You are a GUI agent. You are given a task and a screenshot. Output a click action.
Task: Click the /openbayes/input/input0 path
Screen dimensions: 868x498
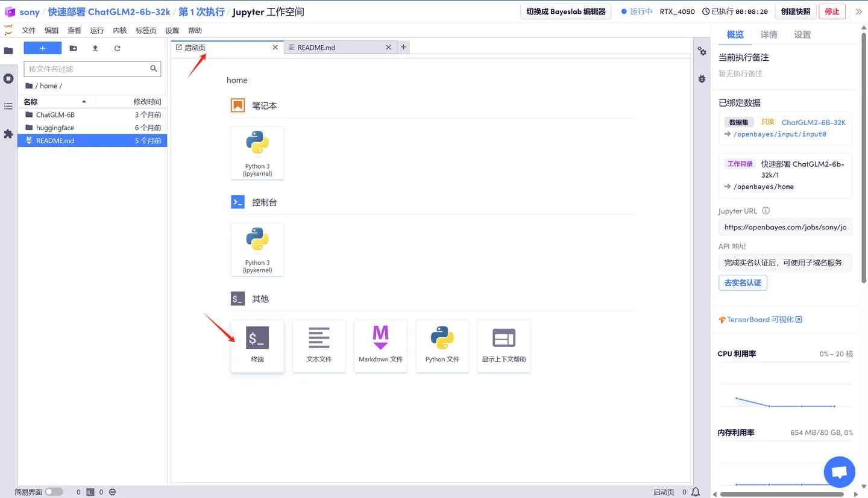[779, 134]
